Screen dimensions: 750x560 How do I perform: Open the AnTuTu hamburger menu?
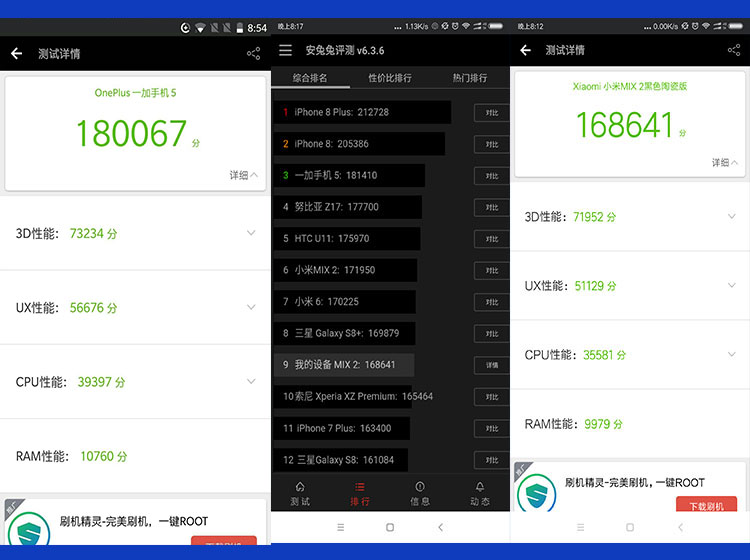point(286,50)
